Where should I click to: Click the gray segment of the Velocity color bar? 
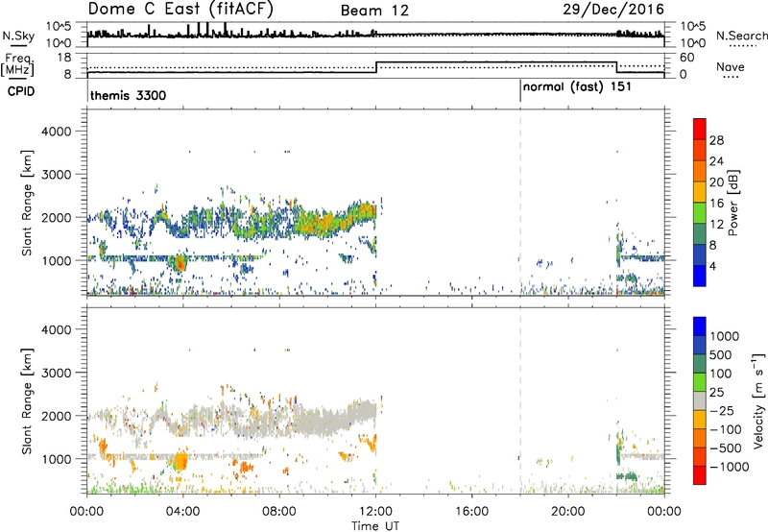(700, 401)
